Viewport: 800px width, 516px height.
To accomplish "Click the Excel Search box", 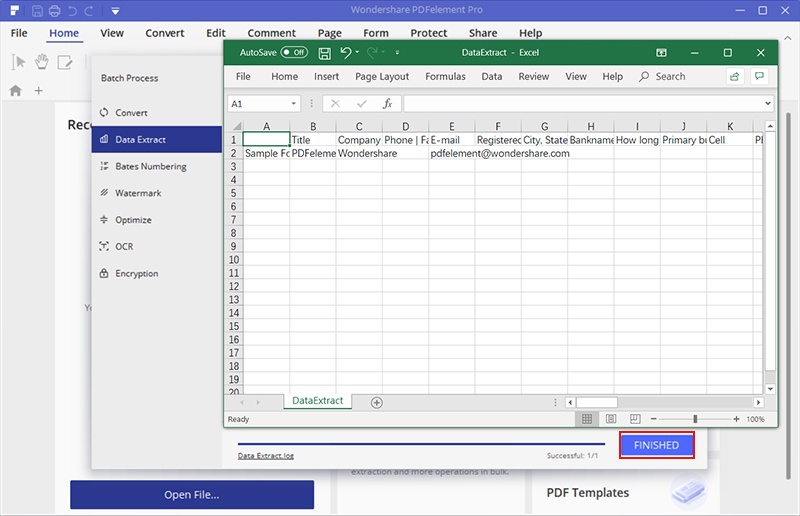I will 662,77.
